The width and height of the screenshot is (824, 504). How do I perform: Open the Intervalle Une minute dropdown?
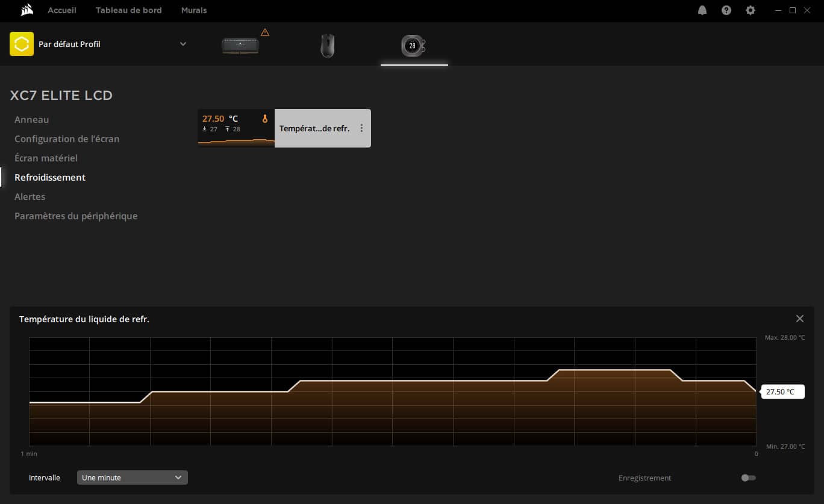[x=133, y=478]
